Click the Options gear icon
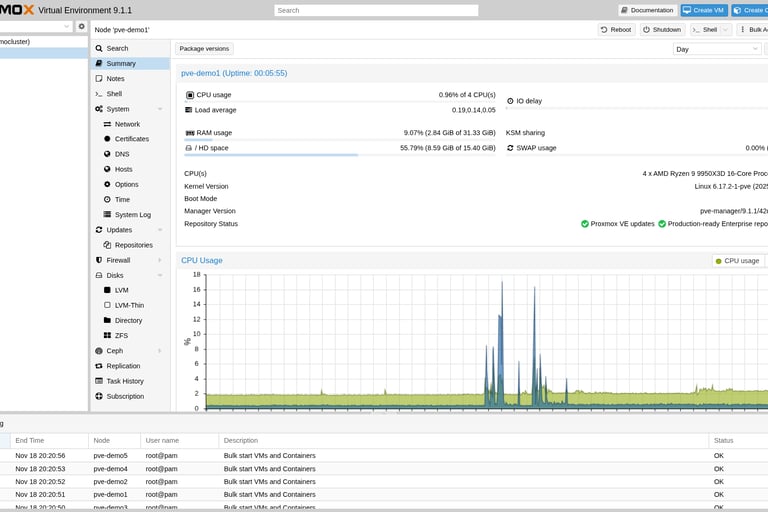Screen dimensions: 768x512 point(107,184)
